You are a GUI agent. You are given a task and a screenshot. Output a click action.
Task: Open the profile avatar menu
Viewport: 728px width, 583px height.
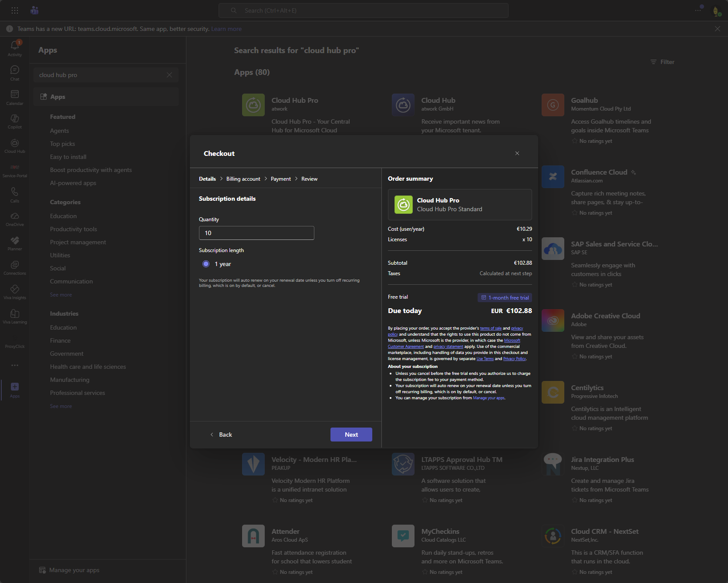[717, 11]
